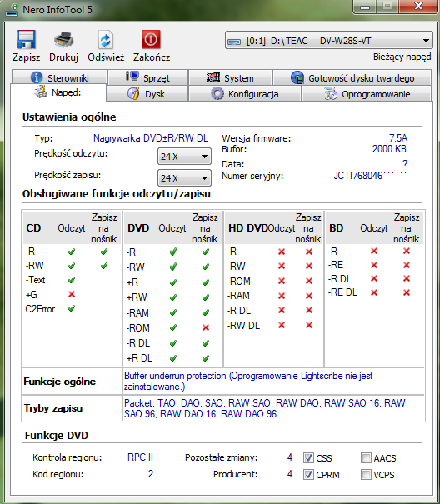Click HD DVD -RAM read red cross
This screenshot has width=440, height=504.
[x=282, y=296]
